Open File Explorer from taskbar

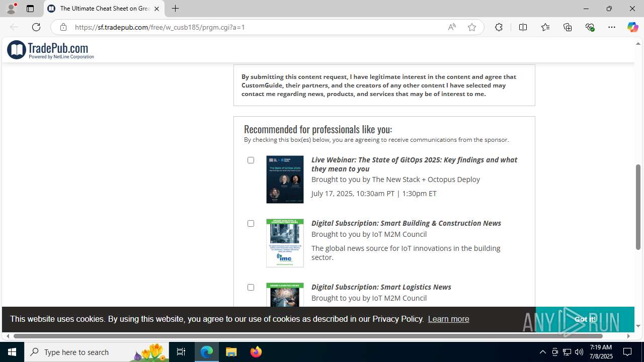(231, 352)
